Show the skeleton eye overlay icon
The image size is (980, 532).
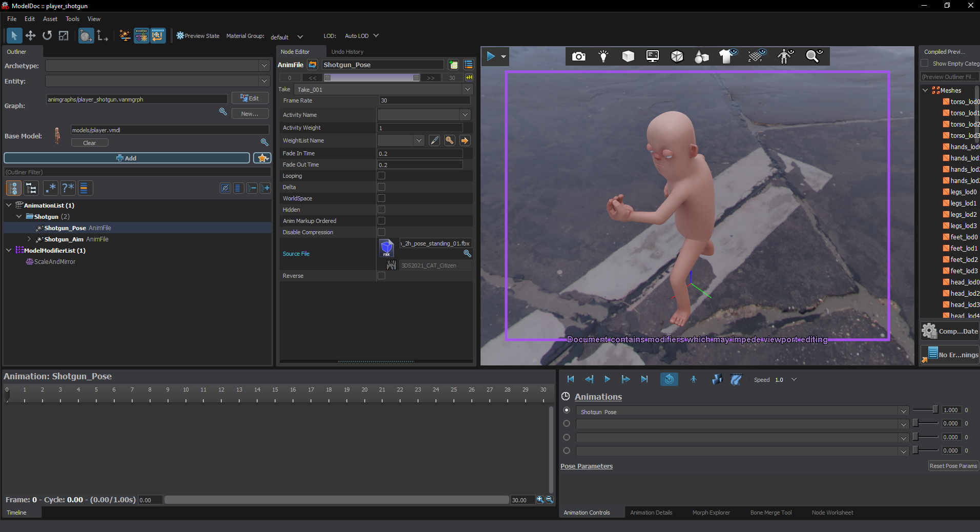pyautogui.click(x=785, y=56)
